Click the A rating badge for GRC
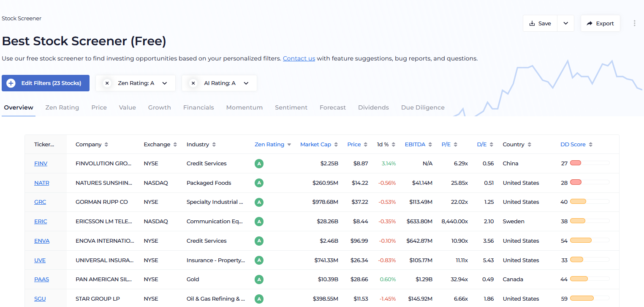Viewport: 644px width, 307px height. [x=259, y=202]
